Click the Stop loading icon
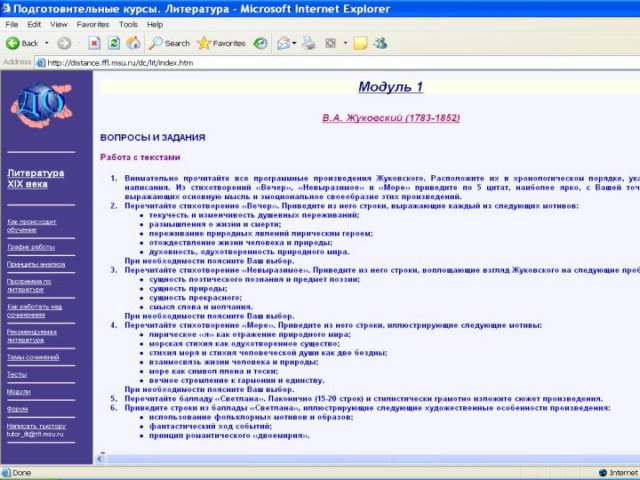 coord(94,43)
